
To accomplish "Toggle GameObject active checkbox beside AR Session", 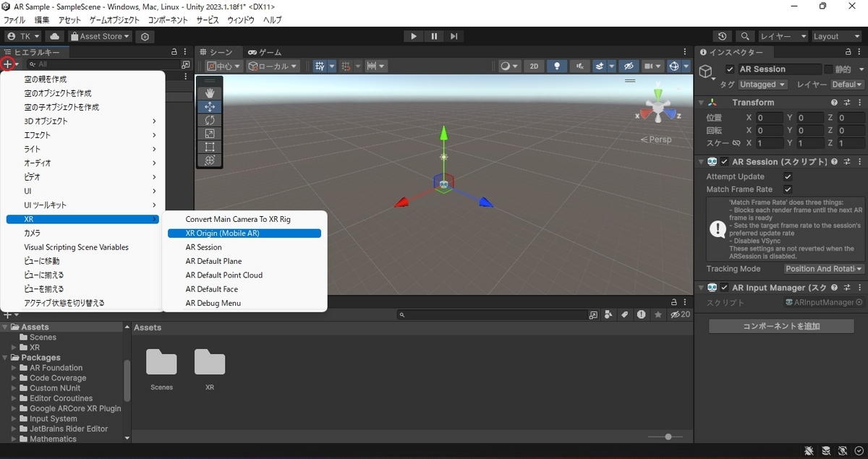I will pyautogui.click(x=730, y=69).
